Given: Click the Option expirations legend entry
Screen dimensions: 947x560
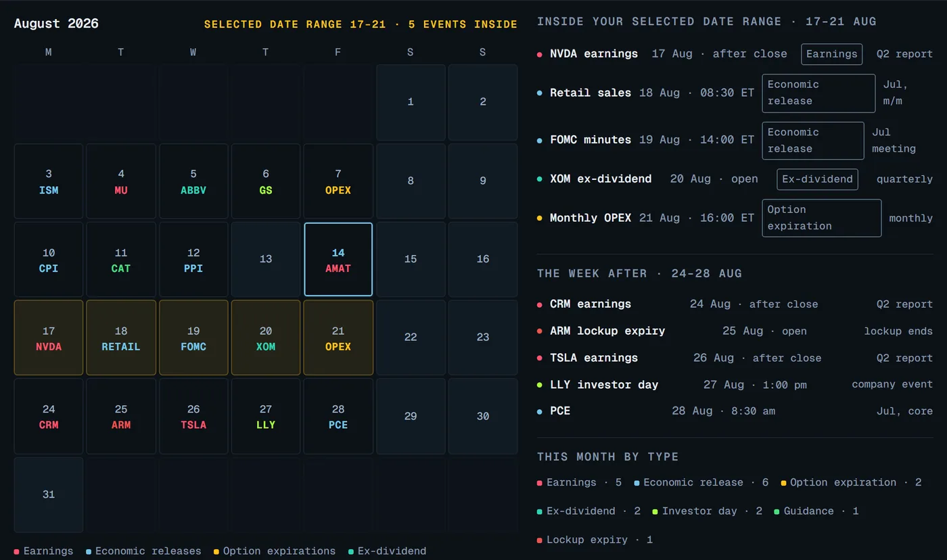Looking at the screenshot, I should [275, 551].
